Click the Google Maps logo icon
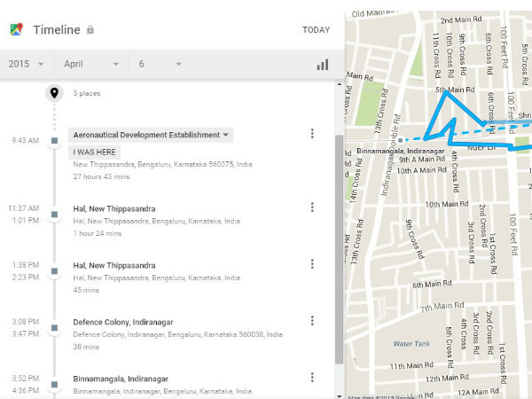 point(17,30)
